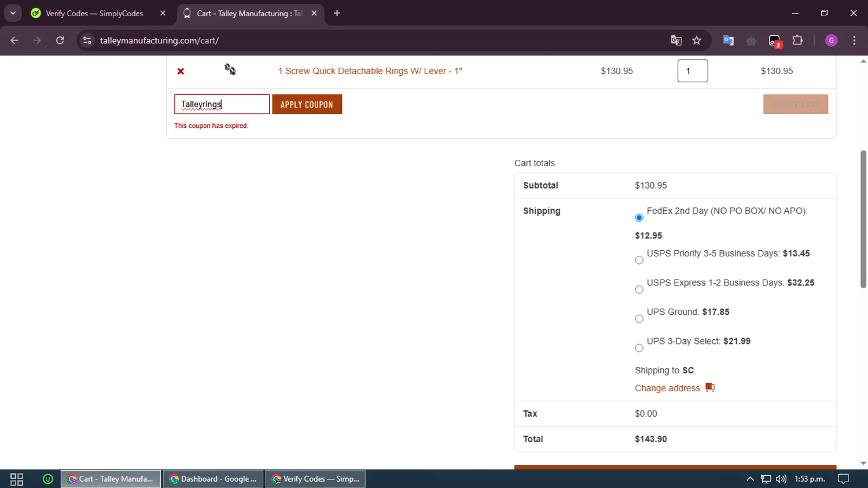This screenshot has height=488, width=868.
Task: Apply the coupon with the APPLY COUPON button
Action: (307, 104)
